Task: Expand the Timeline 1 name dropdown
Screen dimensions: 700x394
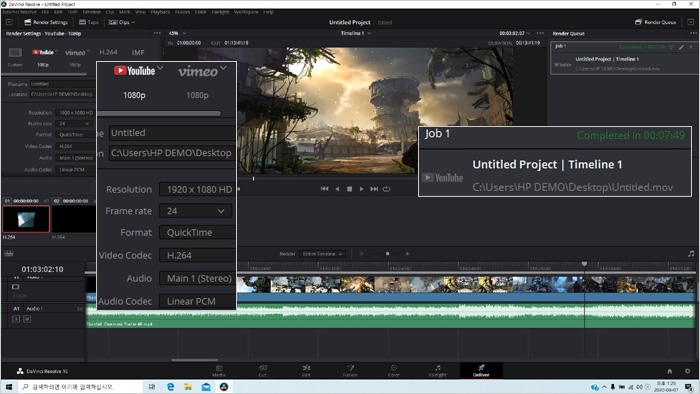Action: click(x=356, y=33)
